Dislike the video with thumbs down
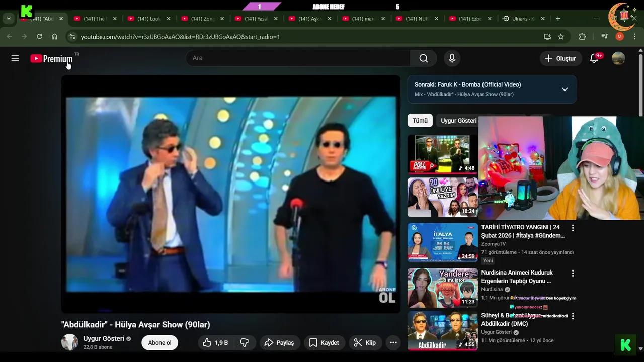 click(245, 343)
